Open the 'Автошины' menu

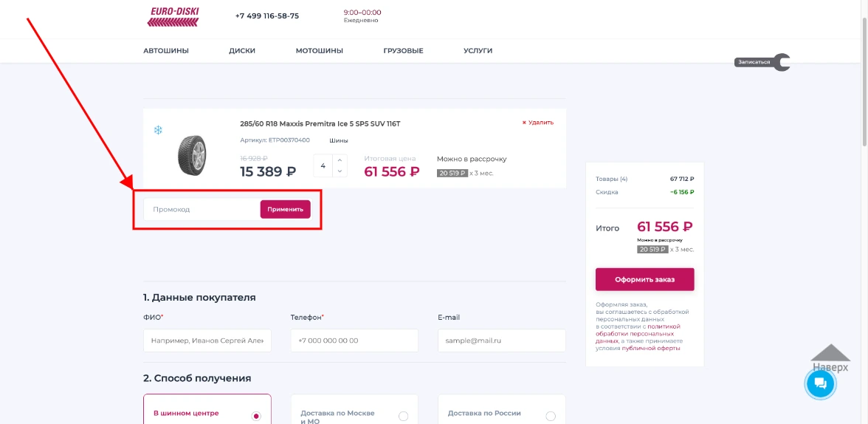coord(166,51)
